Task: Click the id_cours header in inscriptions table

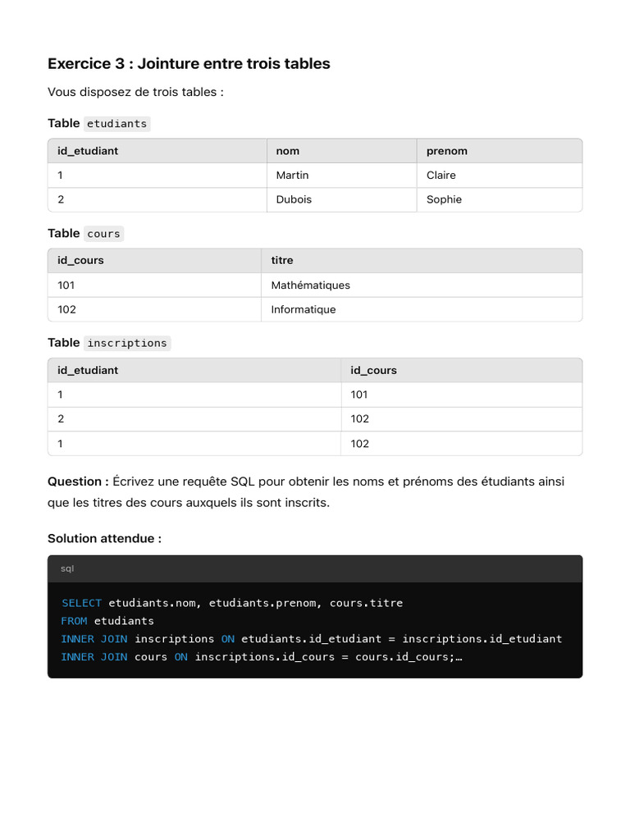Action: [x=461, y=370]
